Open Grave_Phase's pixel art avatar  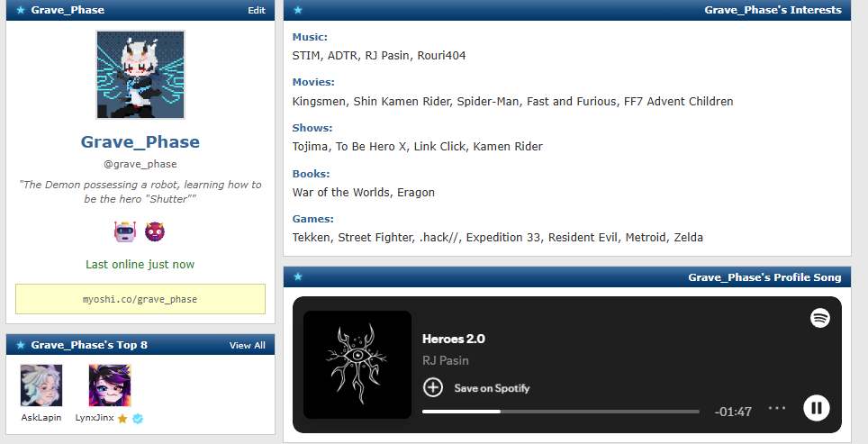click(140, 75)
